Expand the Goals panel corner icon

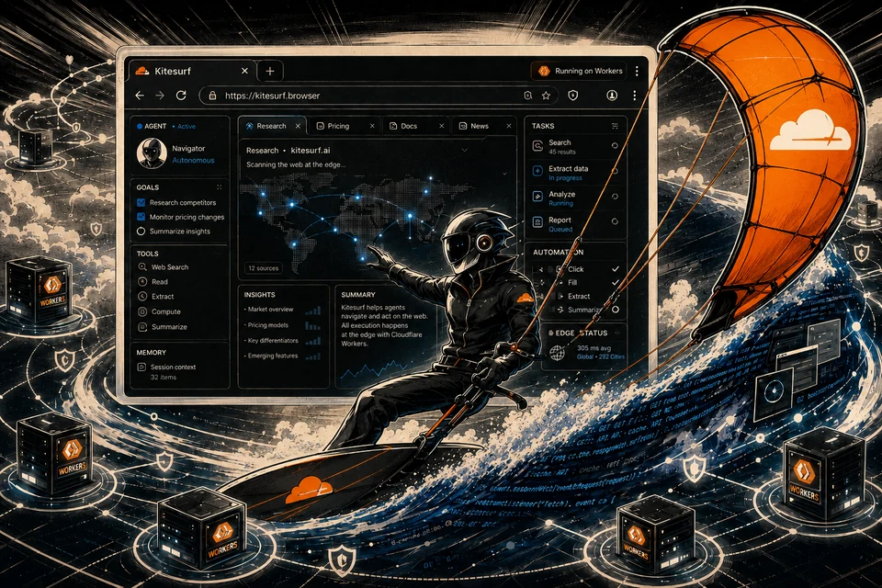point(220,187)
